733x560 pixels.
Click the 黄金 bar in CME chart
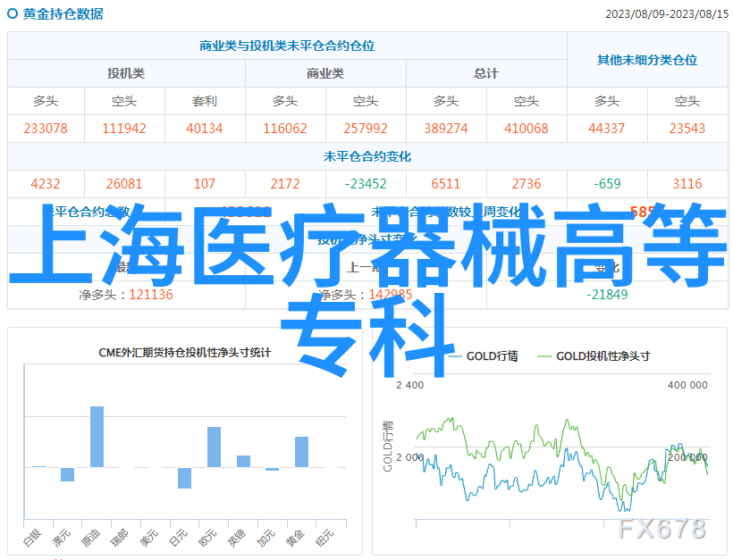[x=301, y=451]
